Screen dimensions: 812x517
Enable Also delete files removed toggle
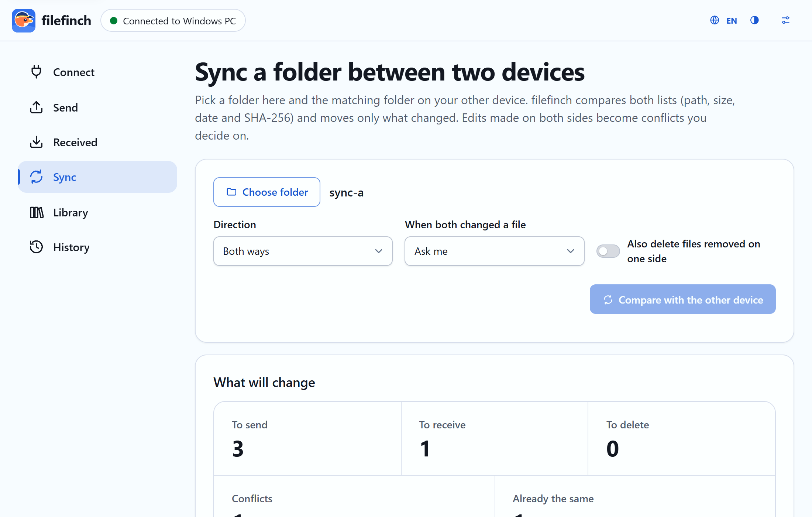click(x=608, y=251)
